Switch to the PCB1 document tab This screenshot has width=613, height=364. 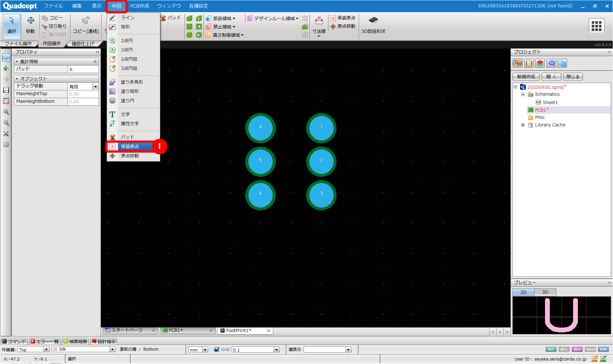[176, 330]
